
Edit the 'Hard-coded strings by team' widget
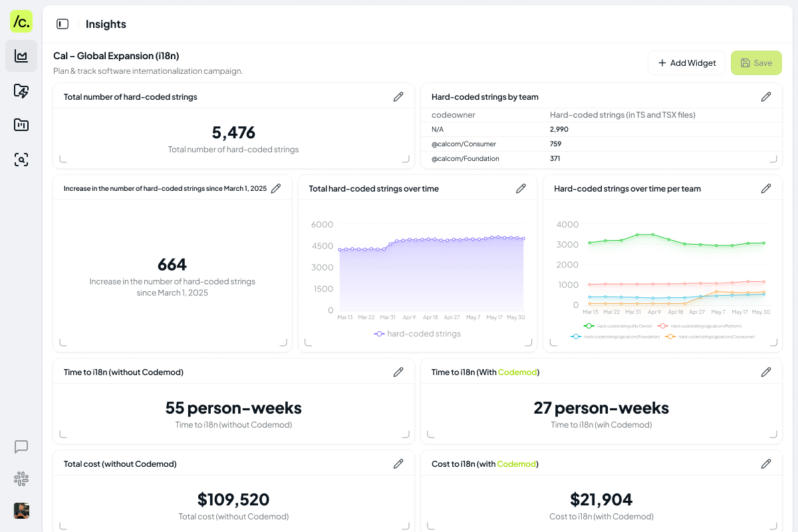click(766, 96)
